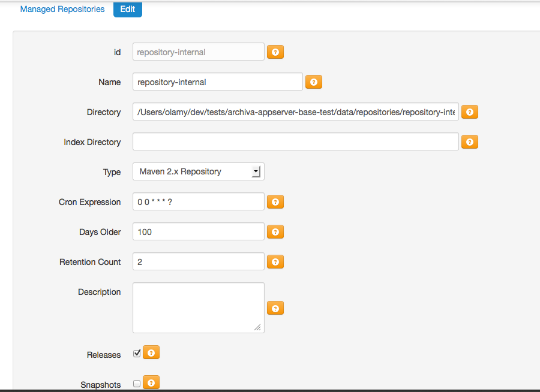Click Cron Expression help icon
Screen dimensions: 540x392
tap(275, 202)
